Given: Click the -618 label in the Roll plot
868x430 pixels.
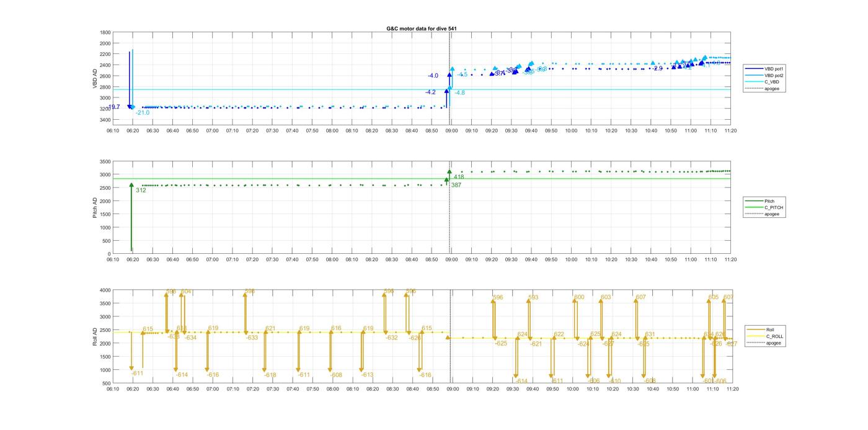Looking at the screenshot, I should 270,375.
